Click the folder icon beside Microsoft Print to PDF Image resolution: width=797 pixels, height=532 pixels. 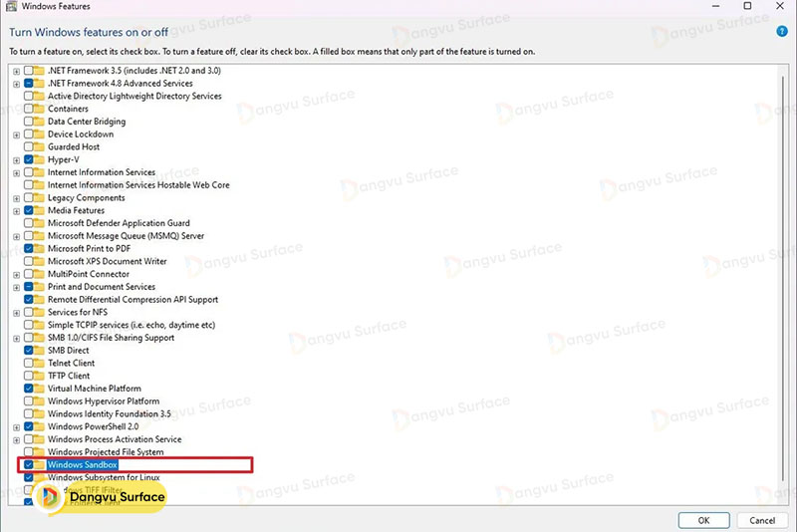pos(39,248)
